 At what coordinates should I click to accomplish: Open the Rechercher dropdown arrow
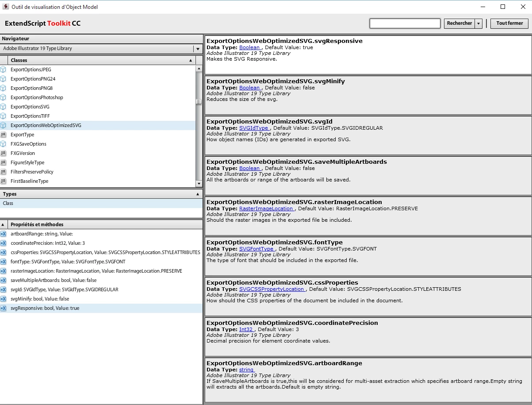pos(478,23)
